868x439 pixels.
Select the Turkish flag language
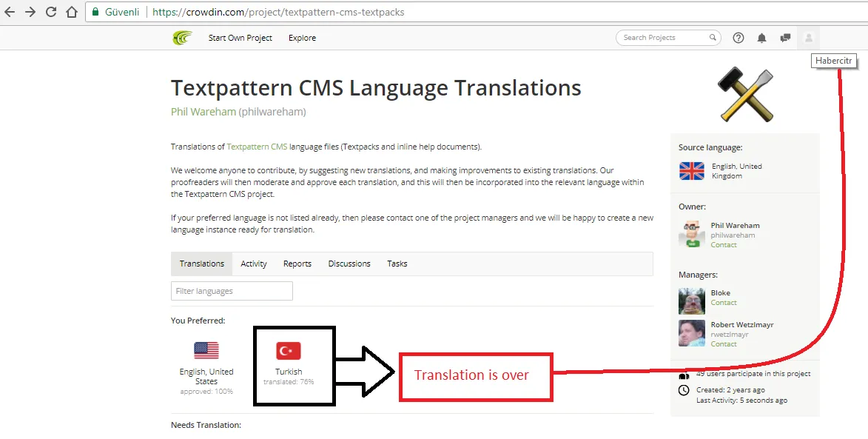click(x=289, y=350)
